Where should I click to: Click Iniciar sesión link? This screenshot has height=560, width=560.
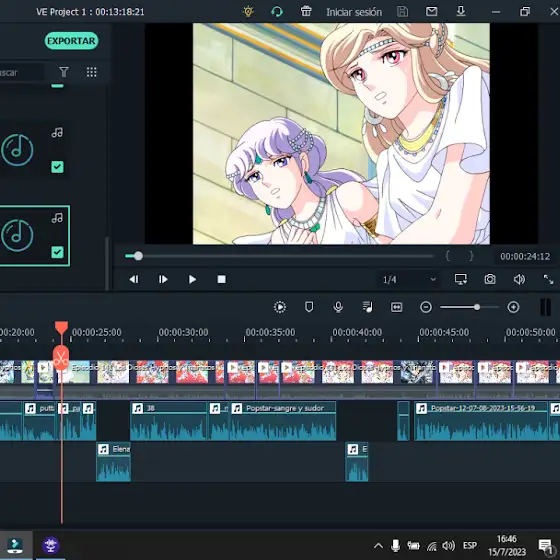point(354,12)
